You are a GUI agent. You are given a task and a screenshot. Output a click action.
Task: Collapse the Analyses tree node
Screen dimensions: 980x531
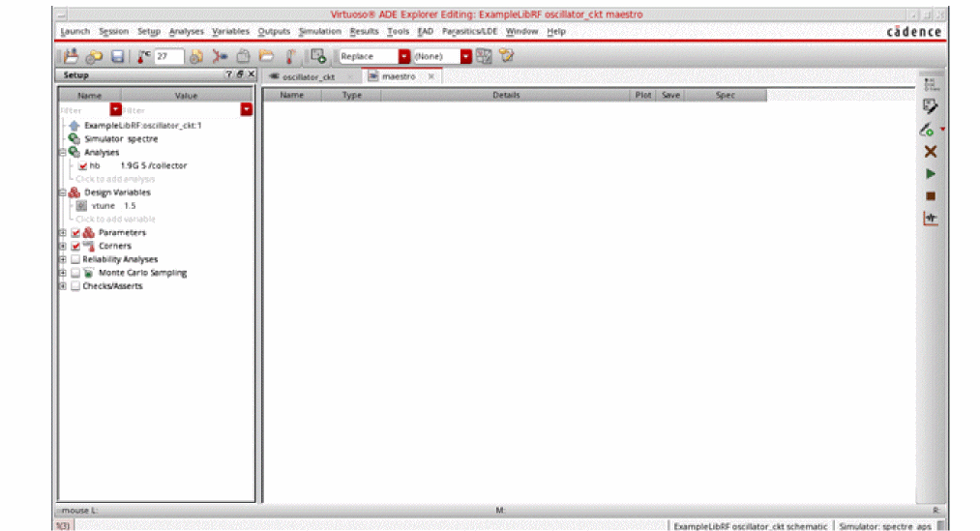click(x=63, y=153)
